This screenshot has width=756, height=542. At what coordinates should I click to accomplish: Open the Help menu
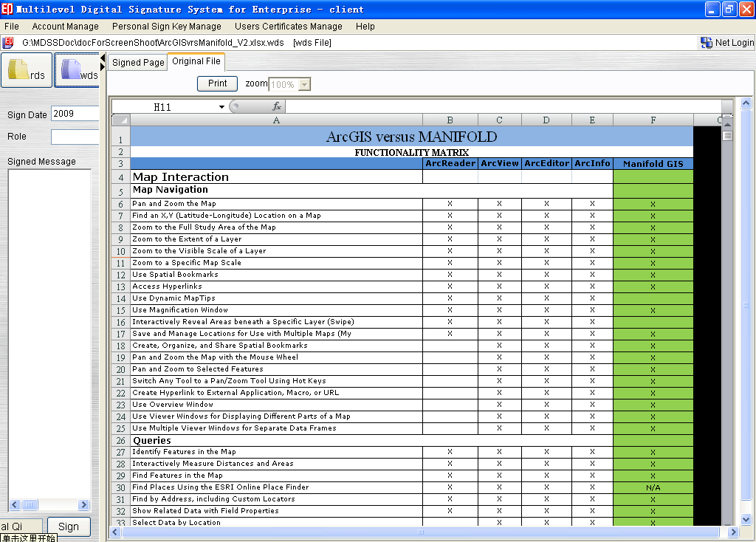coord(365,27)
